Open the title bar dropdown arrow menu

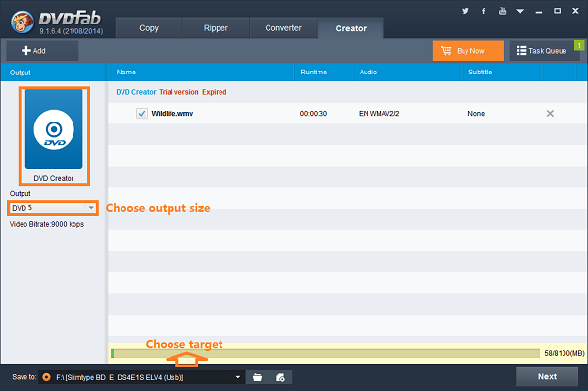click(x=520, y=11)
